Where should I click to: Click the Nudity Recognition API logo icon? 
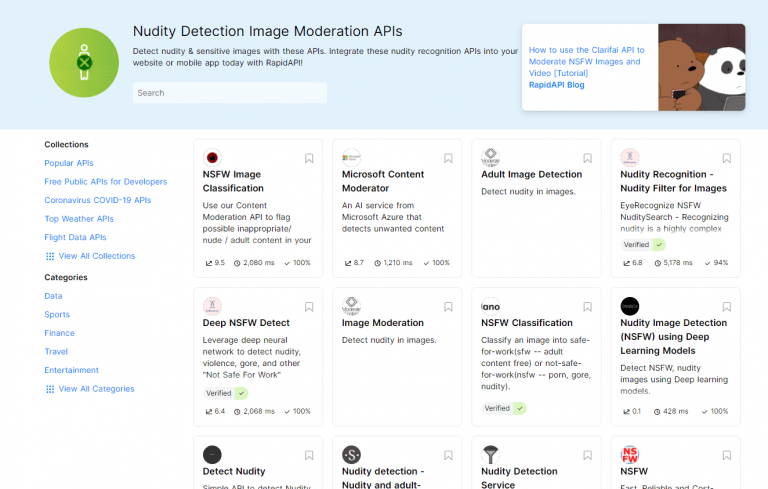point(629,157)
